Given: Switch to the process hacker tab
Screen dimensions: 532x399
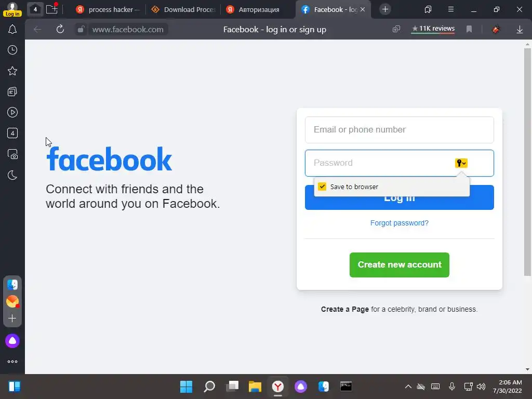Looking at the screenshot, I should (108, 9).
